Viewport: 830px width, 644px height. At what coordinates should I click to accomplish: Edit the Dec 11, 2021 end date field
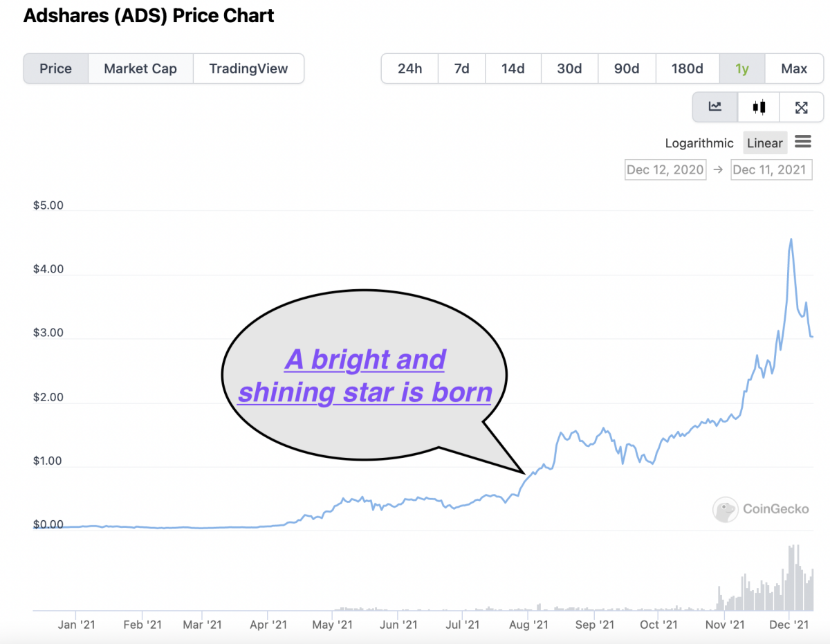771,169
